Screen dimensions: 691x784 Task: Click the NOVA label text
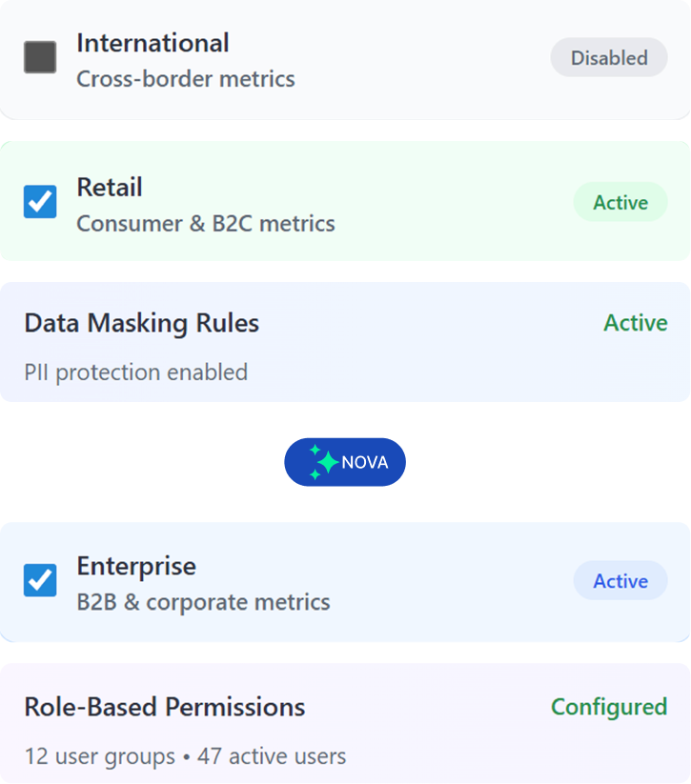(365, 463)
